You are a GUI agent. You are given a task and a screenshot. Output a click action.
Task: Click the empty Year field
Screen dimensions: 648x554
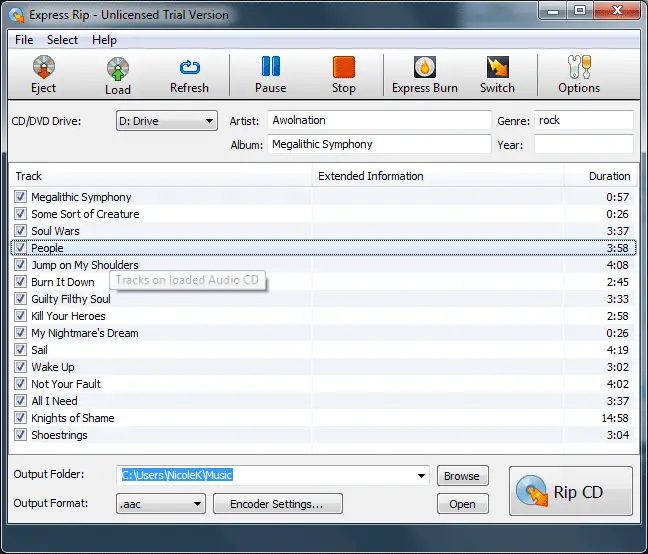pyautogui.click(x=584, y=144)
